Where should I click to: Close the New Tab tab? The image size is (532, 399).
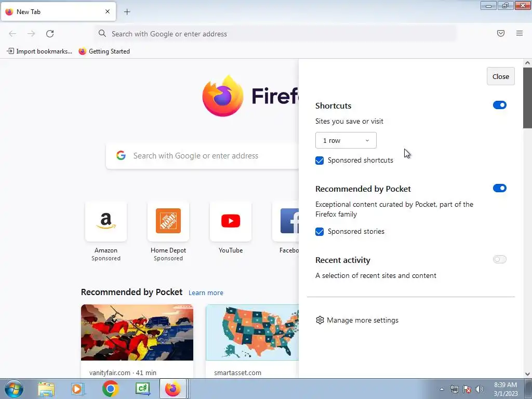[x=107, y=11]
